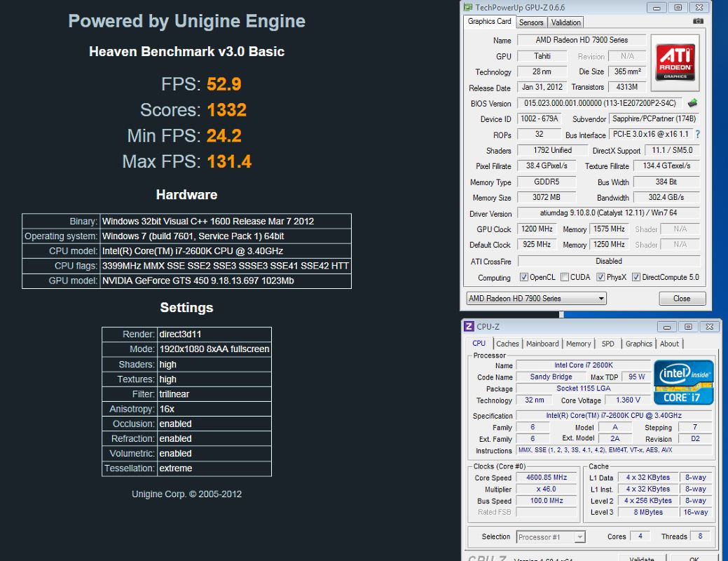Click the Driver Version field in GPU-Z

click(x=608, y=213)
